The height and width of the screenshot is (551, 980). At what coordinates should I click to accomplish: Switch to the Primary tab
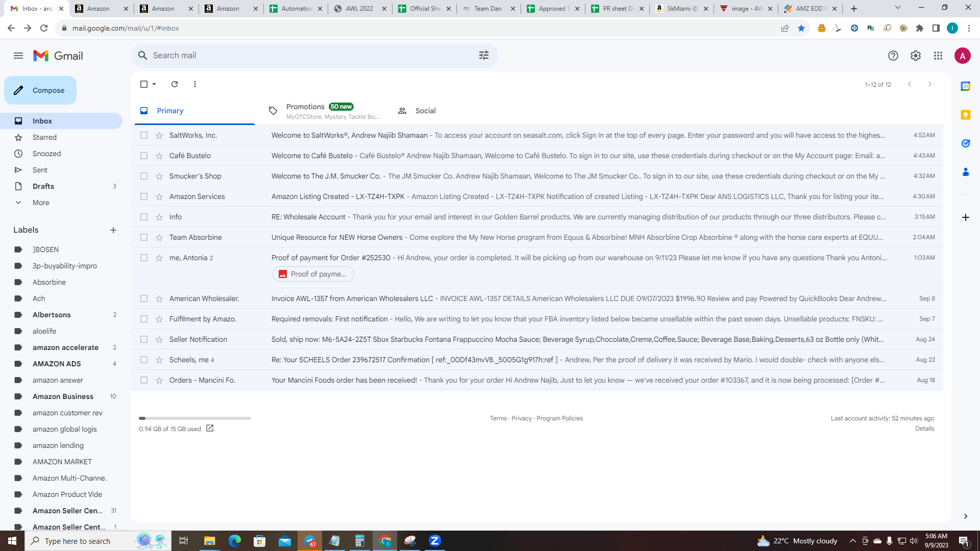[x=194, y=111]
